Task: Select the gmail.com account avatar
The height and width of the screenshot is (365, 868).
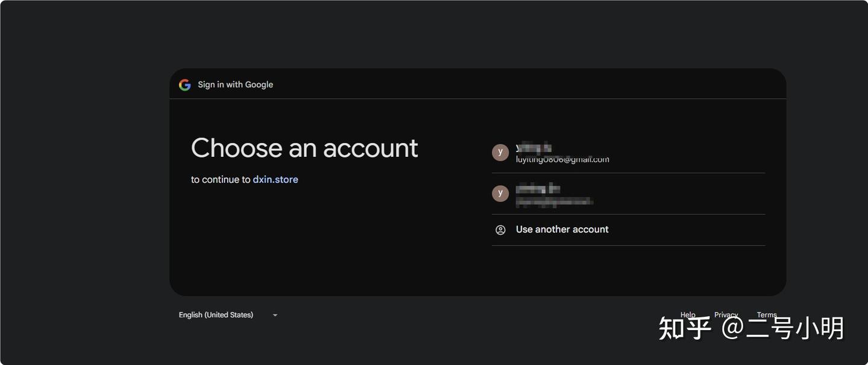Action: [x=500, y=152]
